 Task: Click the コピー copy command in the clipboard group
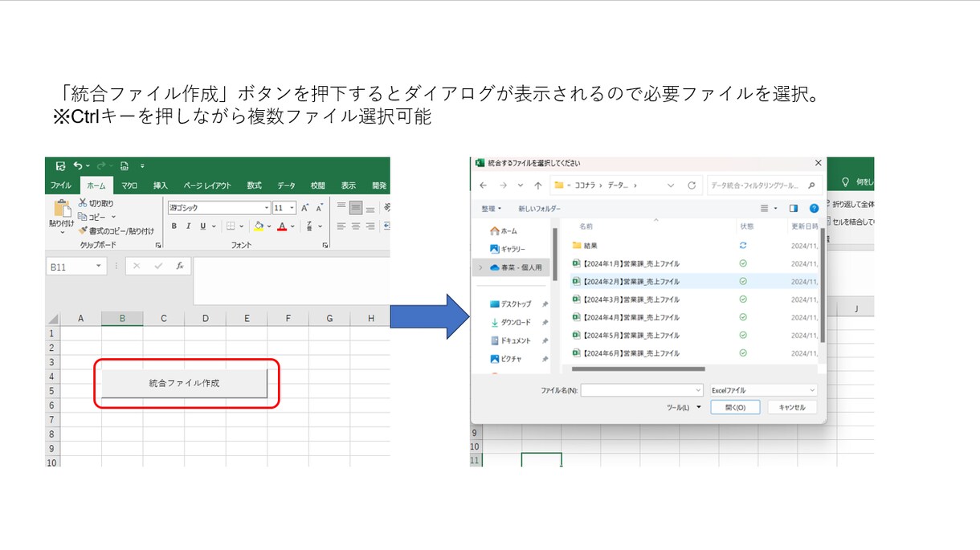point(93,217)
